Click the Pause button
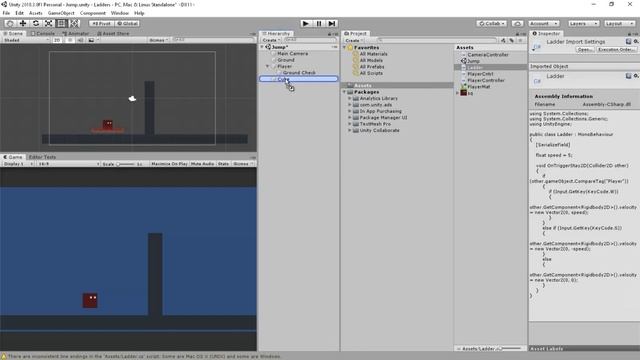The height and width of the screenshot is (360, 640). 319,24
